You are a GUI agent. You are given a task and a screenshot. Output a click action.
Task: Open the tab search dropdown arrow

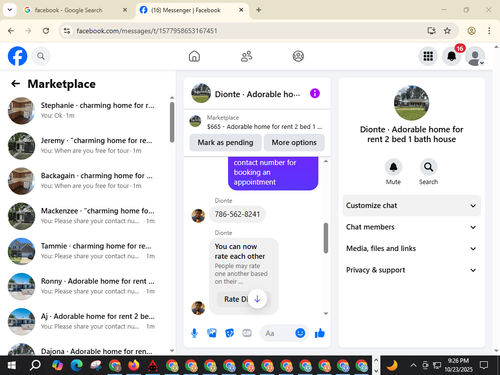click(x=10, y=10)
